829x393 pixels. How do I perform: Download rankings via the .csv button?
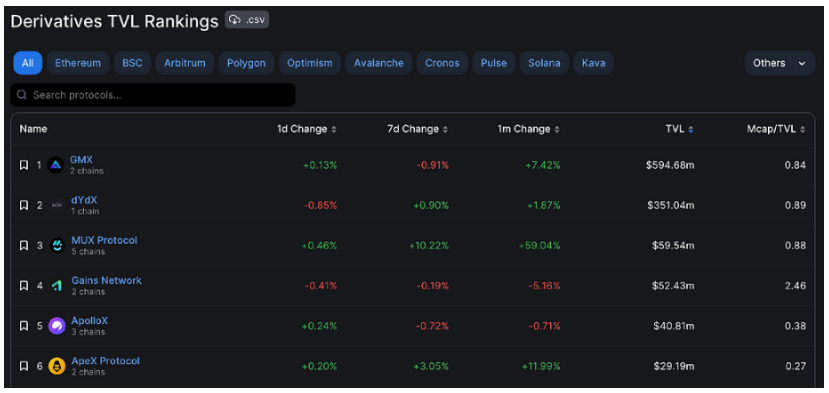pyautogui.click(x=247, y=20)
